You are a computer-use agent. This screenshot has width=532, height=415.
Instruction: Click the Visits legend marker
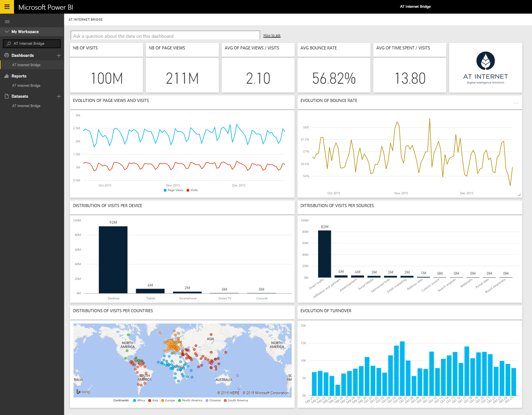[188, 190]
